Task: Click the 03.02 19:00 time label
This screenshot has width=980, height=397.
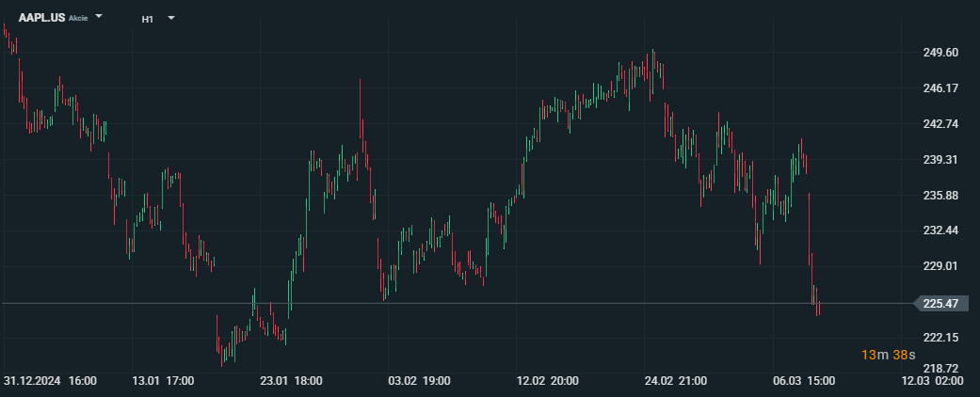Action: coord(419,381)
